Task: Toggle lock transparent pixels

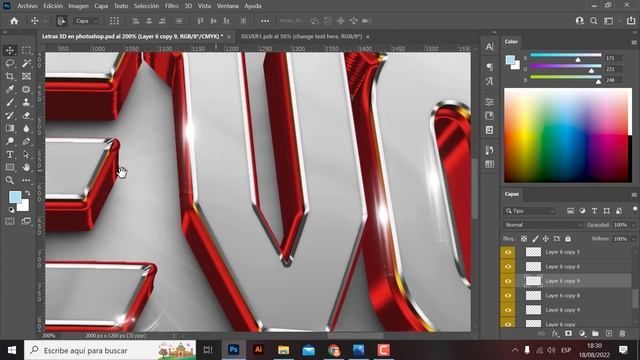Action: [524, 239]
